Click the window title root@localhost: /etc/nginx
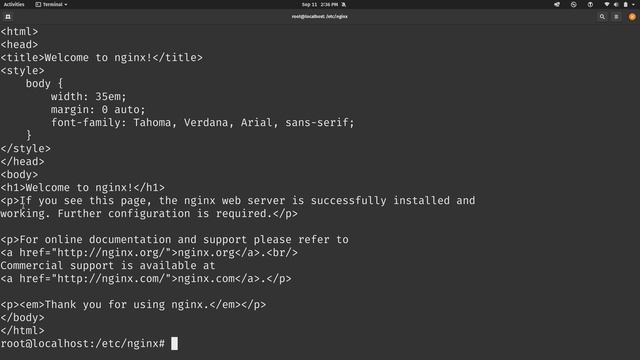This screenshot has height=360, width=640. click(x=320, y=17)
